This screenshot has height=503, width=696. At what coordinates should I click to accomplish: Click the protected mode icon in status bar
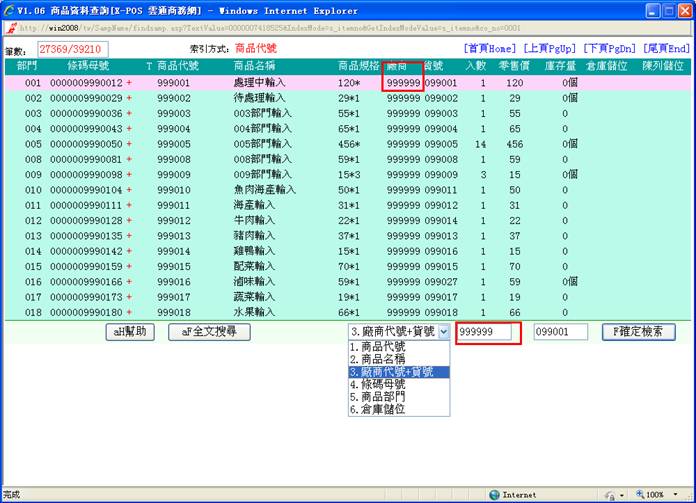[611, 494]
